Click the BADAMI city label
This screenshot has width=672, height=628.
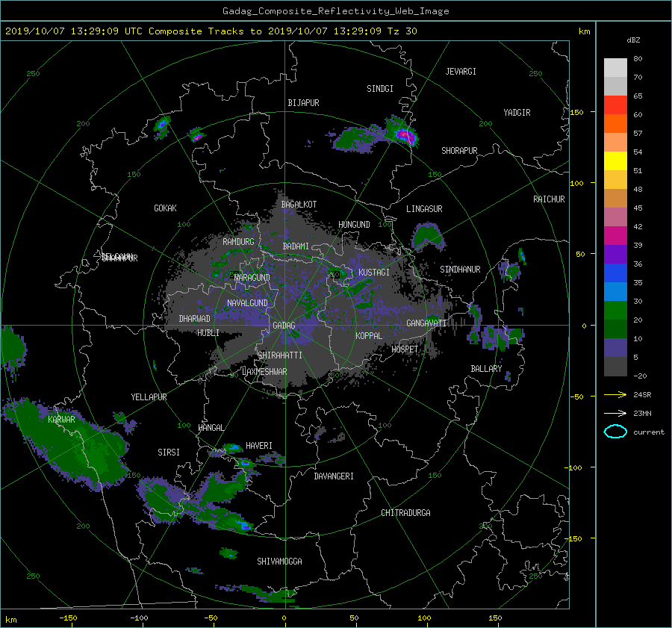pyautogui.click(x=296, y=246)
